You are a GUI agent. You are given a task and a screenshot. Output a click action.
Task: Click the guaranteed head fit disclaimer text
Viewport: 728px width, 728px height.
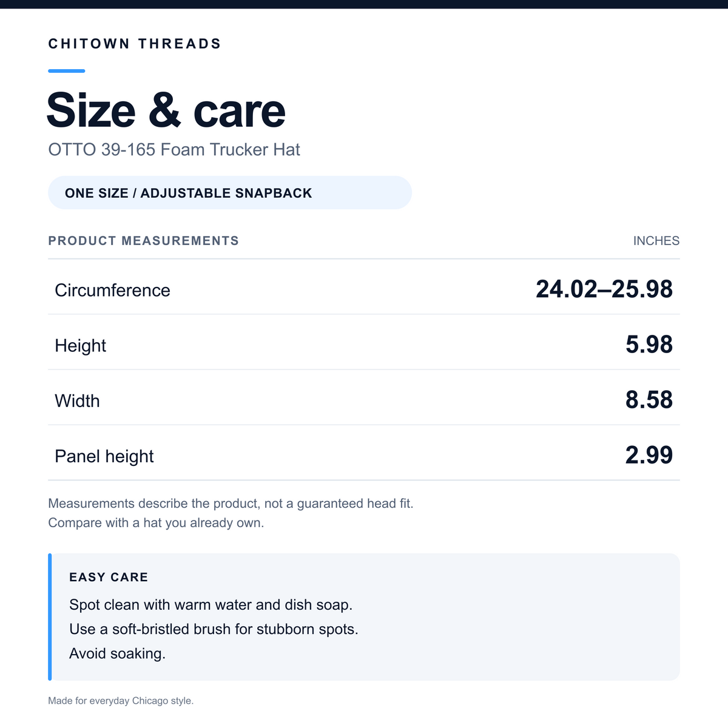click(231, 504)
